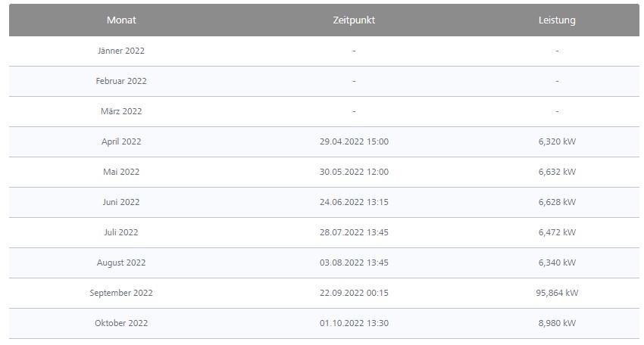
Task: Click the 6,632 kW power value
Action: 557,172
